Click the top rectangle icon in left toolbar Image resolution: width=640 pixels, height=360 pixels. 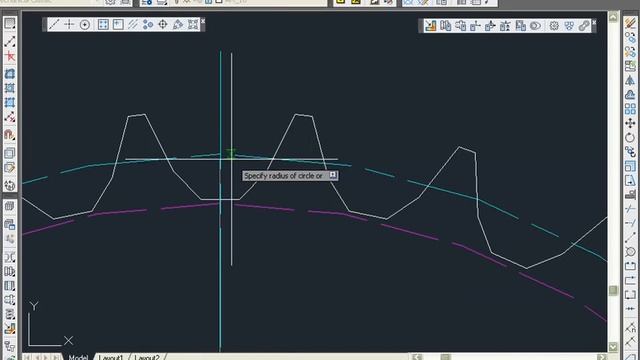(x=10, y=23)
